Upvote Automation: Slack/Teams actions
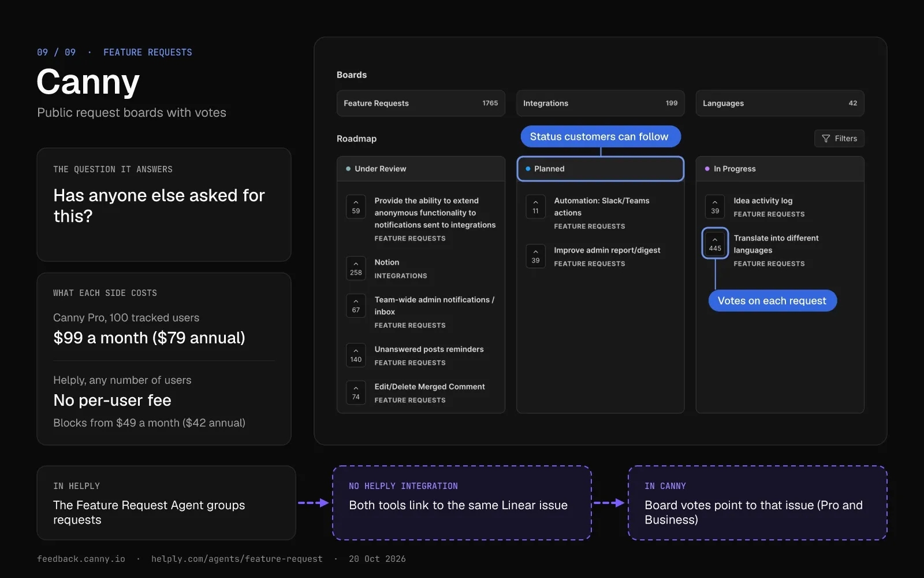924x578 pixels. (535, 206)
